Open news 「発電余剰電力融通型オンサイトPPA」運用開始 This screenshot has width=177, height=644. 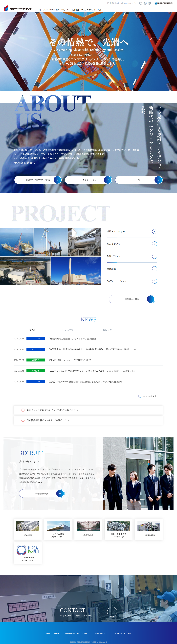[72, 339]
